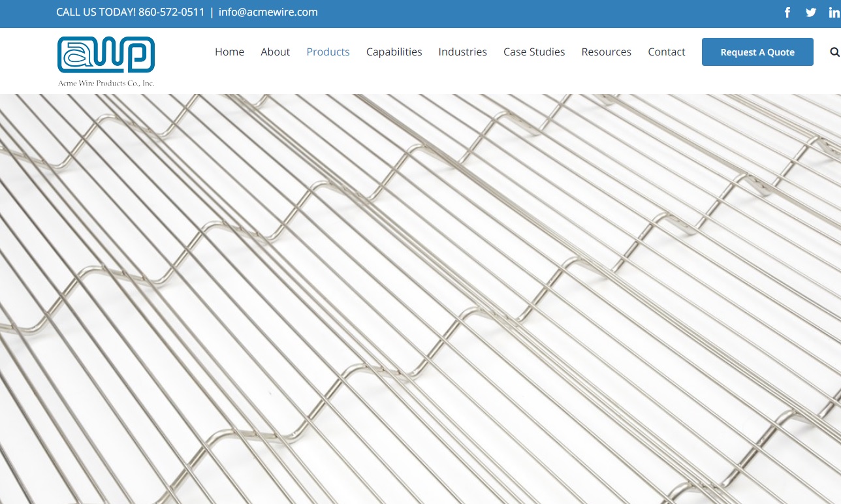The height and width of the screenshot is (504, 841).
Task: Open the Industries menu
Action: coord(462,52)
